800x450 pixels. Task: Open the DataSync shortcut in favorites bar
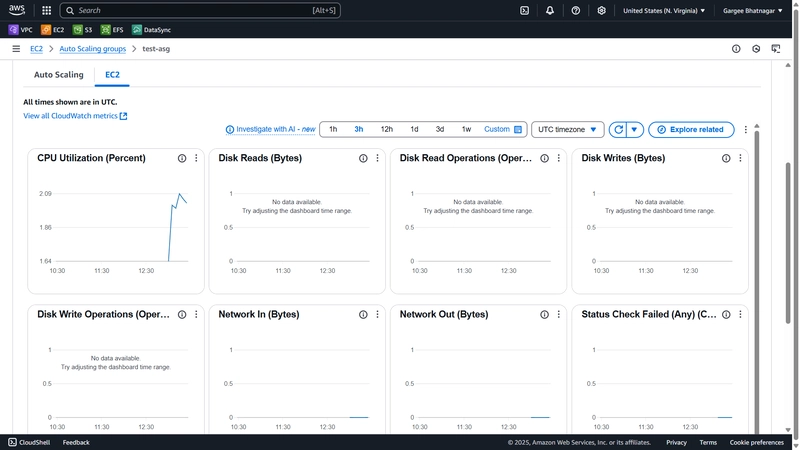(x=152, y=30)
